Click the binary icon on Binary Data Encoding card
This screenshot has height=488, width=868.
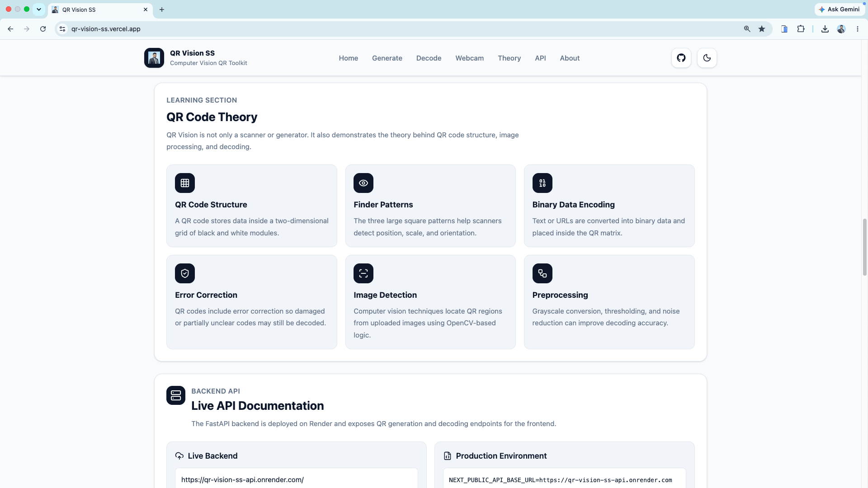542,183
